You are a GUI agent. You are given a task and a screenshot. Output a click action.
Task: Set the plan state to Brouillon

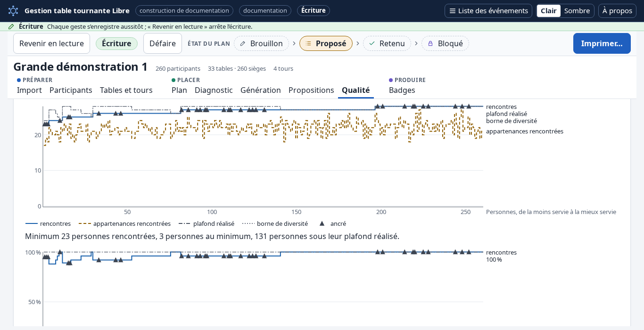(261, 43)
